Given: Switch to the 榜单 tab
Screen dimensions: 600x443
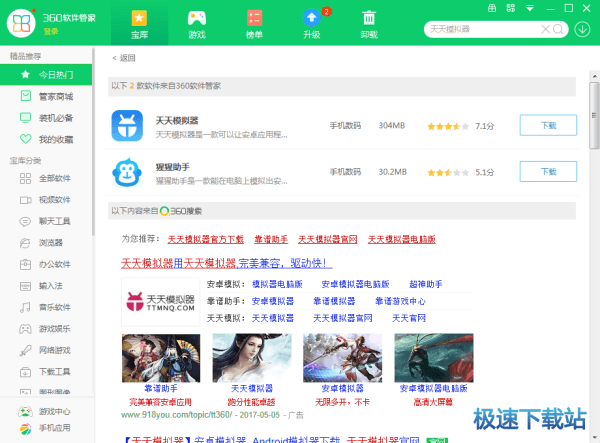Looking at the screenshot, I should pos(254,25).
